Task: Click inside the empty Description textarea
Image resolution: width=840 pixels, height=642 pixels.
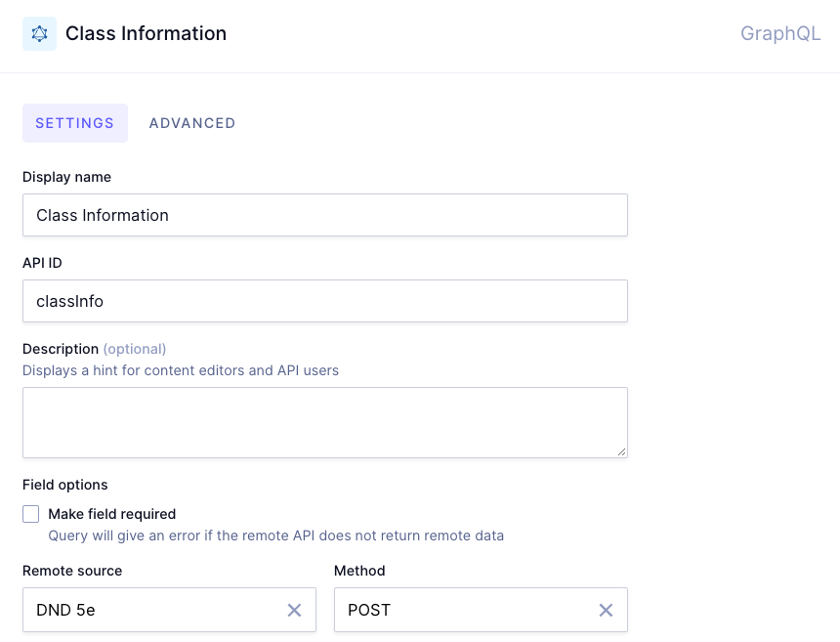Action: point(324,422)
